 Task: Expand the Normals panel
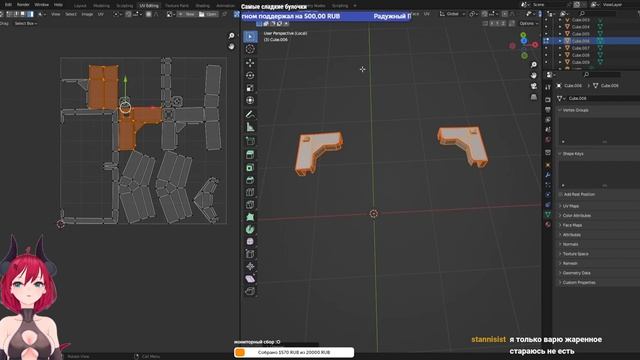570,244
